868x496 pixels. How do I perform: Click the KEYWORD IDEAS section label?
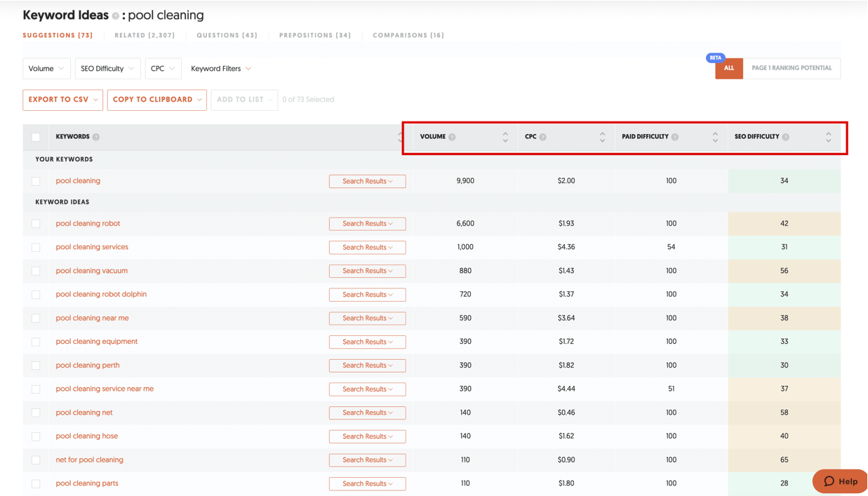pyautogui.click(x=62, y=202)
